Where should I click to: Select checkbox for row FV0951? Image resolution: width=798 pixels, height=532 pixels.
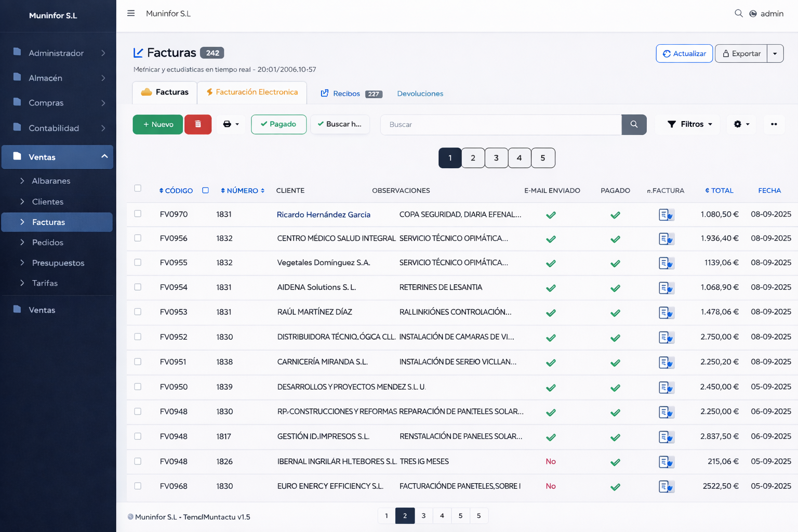138,362
